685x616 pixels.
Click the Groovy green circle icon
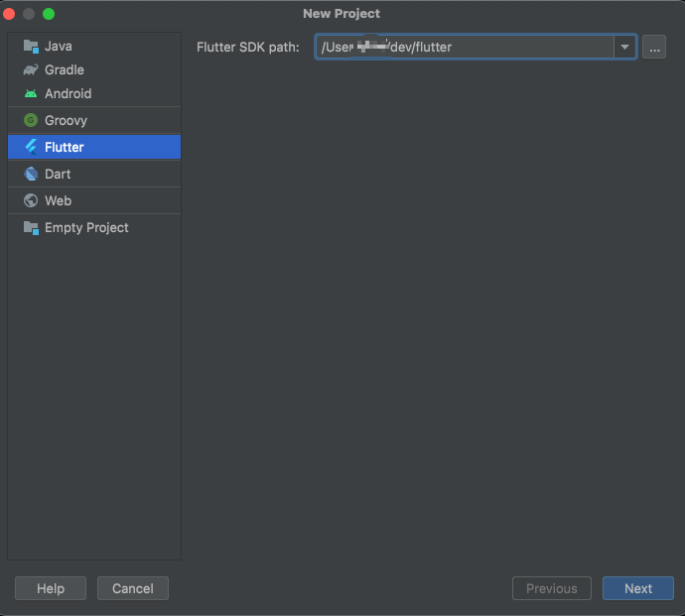[x=31, y=120]
